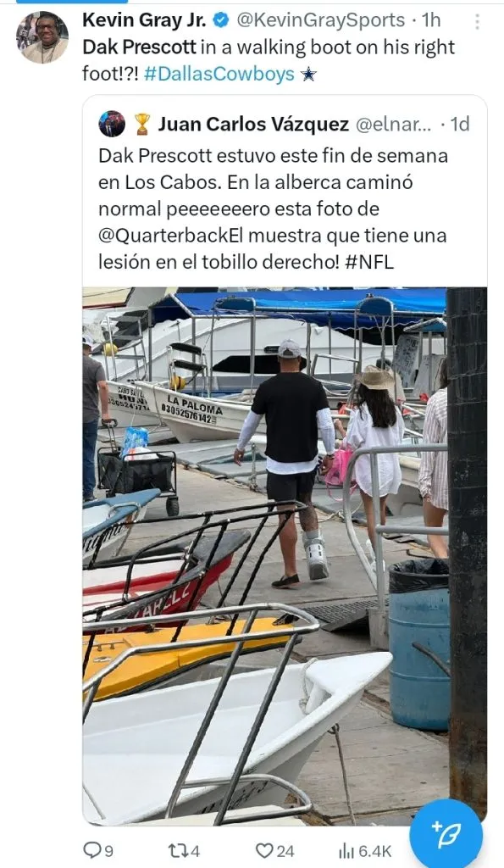Tap the trophy emoji beside Juan Carlos
Screen dimensions: 504x868
coord(142,124)
